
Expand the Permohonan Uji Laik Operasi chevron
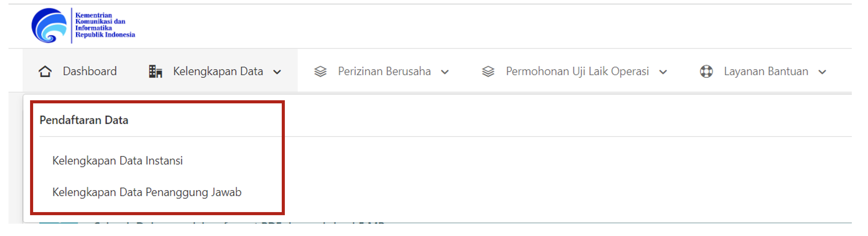click(x=663, y=72)
